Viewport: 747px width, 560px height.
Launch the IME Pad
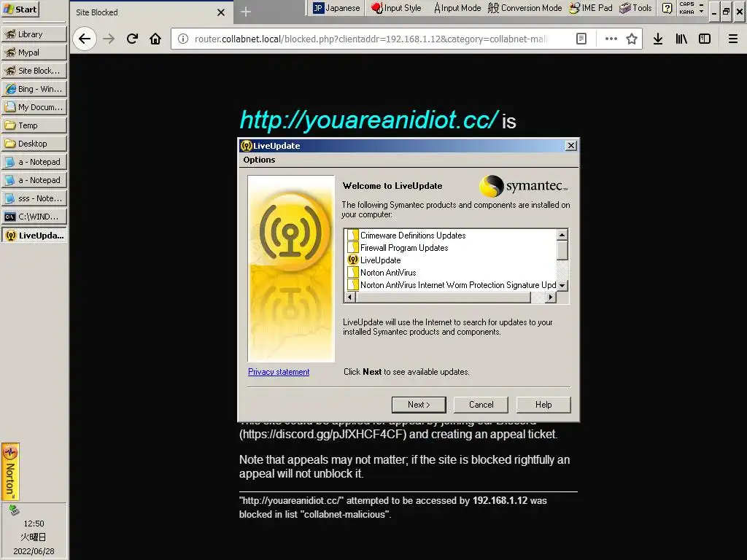coord(591,8)
